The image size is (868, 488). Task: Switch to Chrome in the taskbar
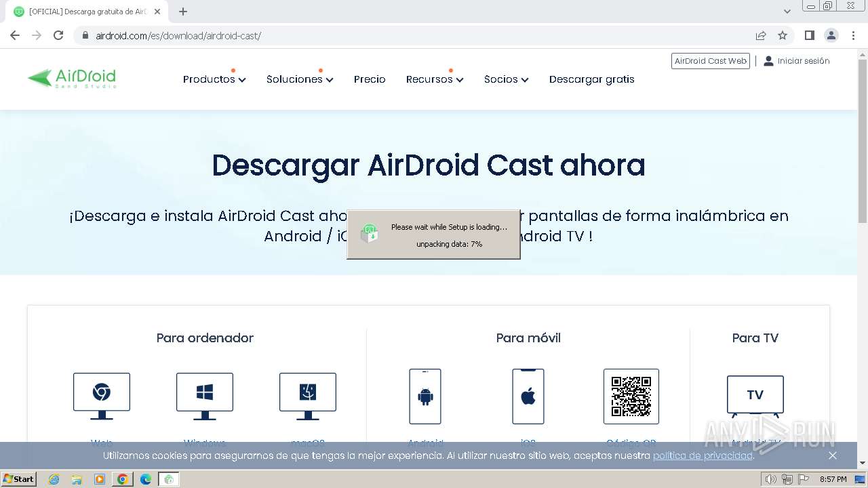[123, 479]
